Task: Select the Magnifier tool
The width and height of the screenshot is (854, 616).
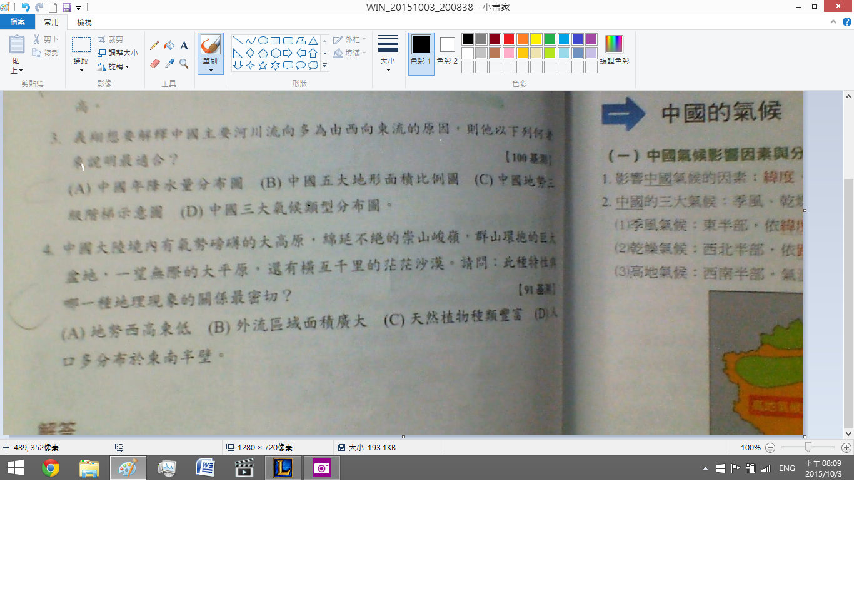Action: coord(184,63)
